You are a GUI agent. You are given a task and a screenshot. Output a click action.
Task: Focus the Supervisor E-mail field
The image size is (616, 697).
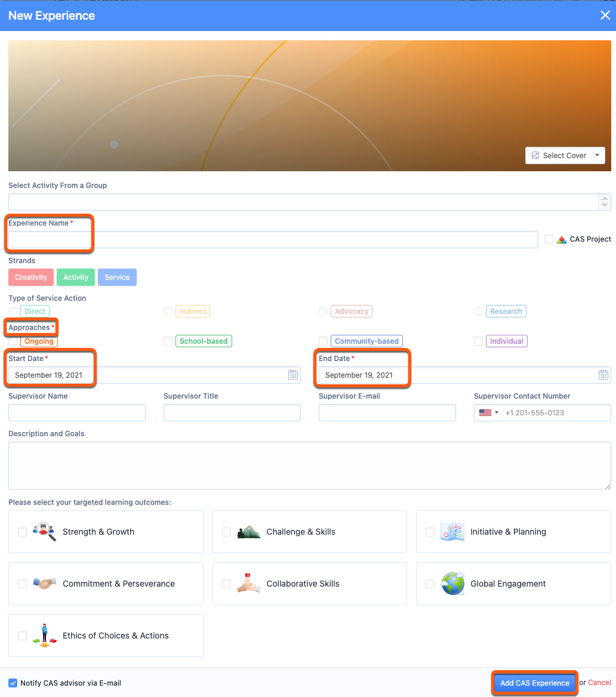pyautogui.click(x=387, y=412)
